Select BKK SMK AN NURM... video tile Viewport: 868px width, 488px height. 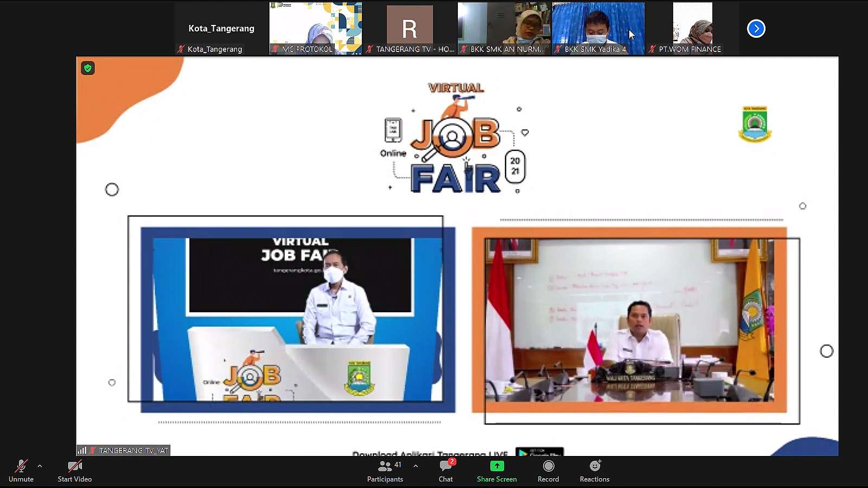pos(504,28)
